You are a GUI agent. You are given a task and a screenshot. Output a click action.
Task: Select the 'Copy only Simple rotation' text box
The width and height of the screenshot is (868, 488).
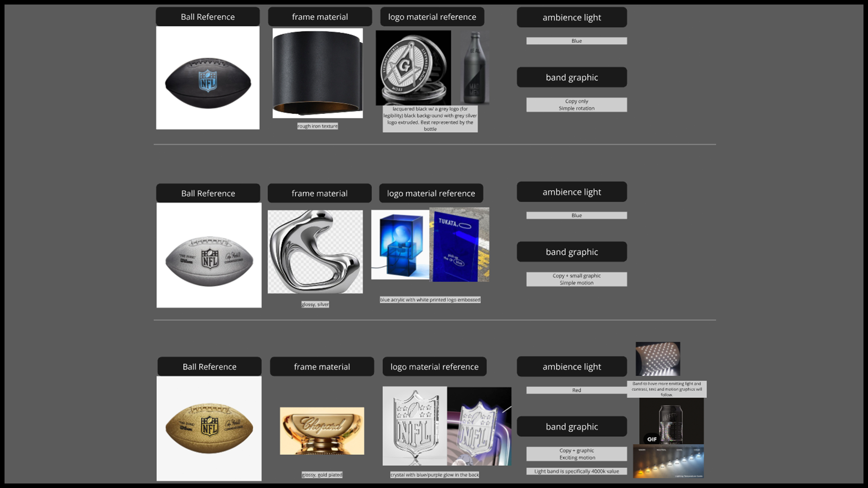(576, 105)
